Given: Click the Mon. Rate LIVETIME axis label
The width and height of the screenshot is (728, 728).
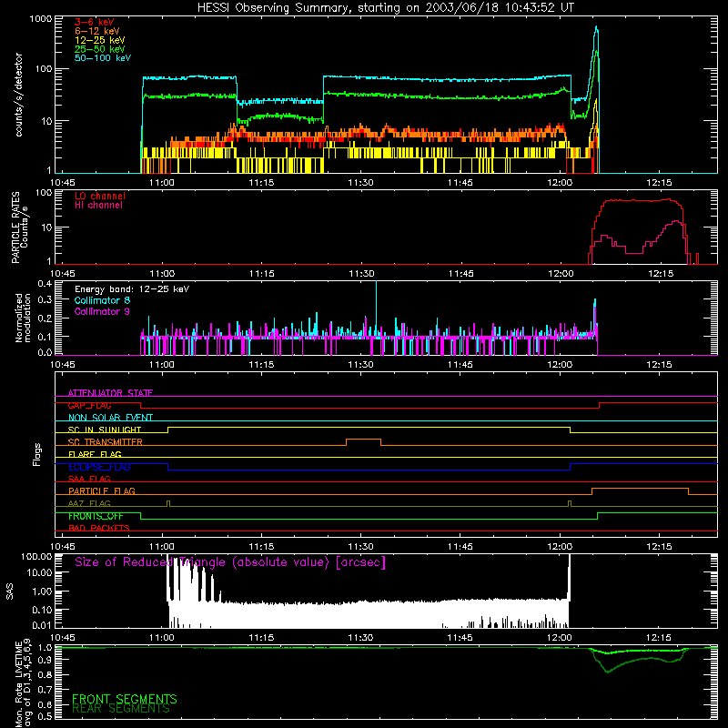Looking at the screenshot, I should pyautogui.click(x=23, y=684).
